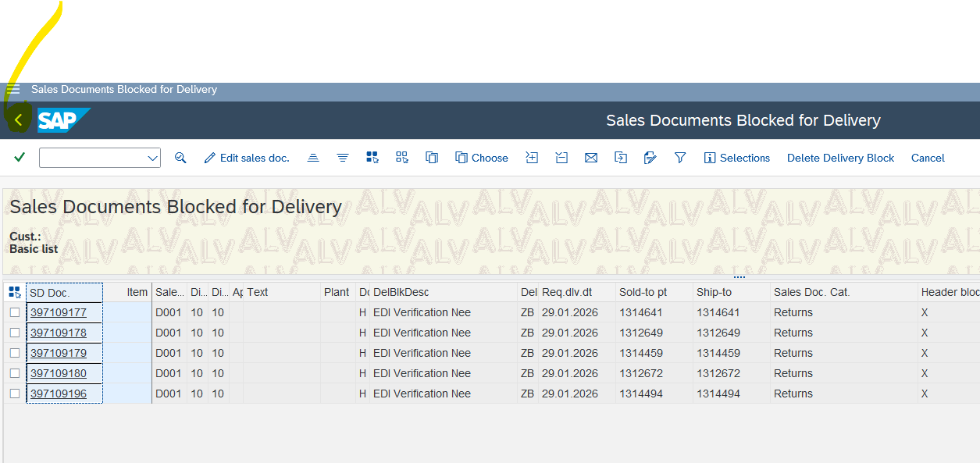This screenshot has height=463, width=980.
Task: Check the box beside document 397109196
Action: [x=15, y=394]
